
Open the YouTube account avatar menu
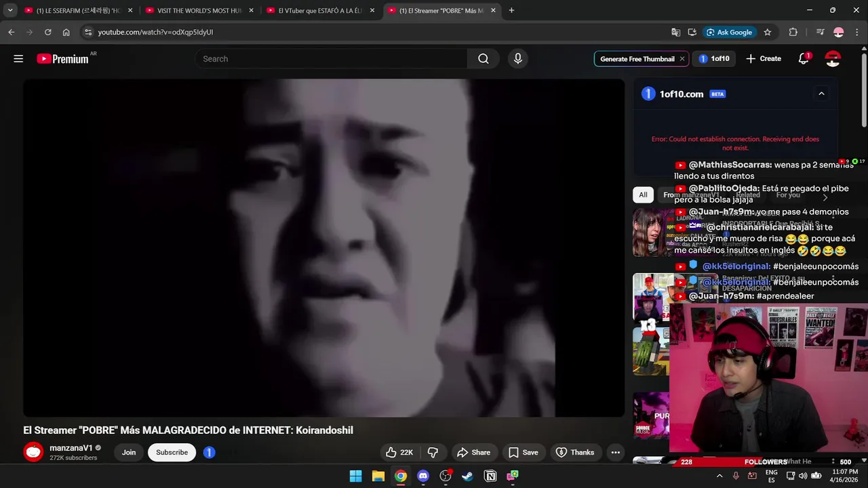(x=833, y=59)
